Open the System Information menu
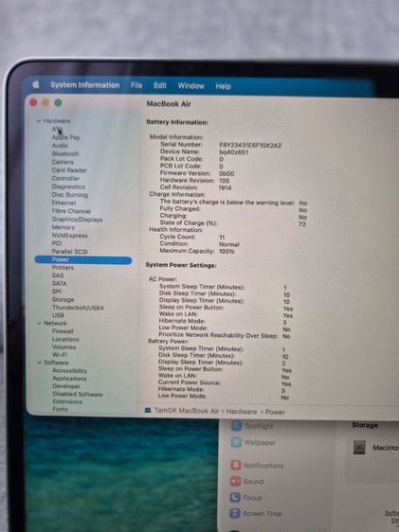This screenshot has height=532, width=399. click(85, 85)
